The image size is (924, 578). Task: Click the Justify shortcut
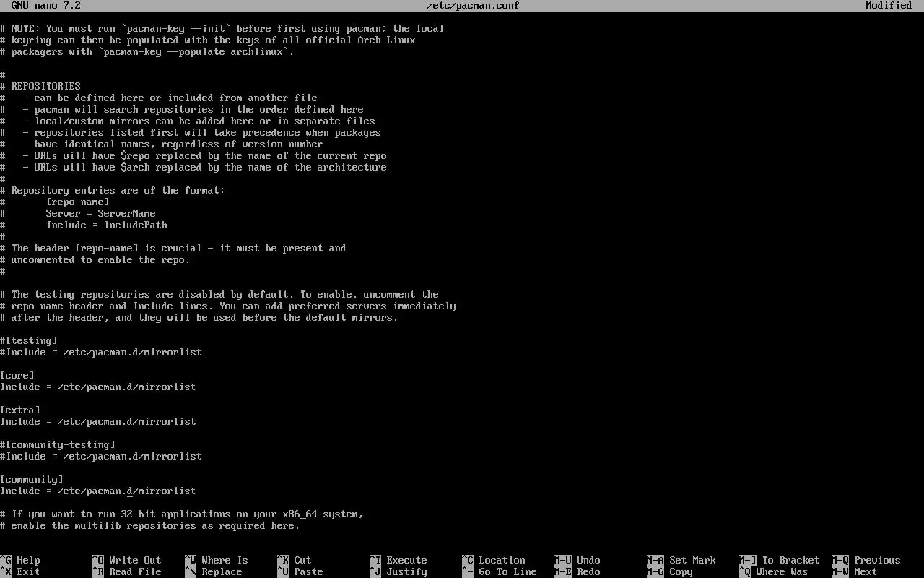point(398,571)
